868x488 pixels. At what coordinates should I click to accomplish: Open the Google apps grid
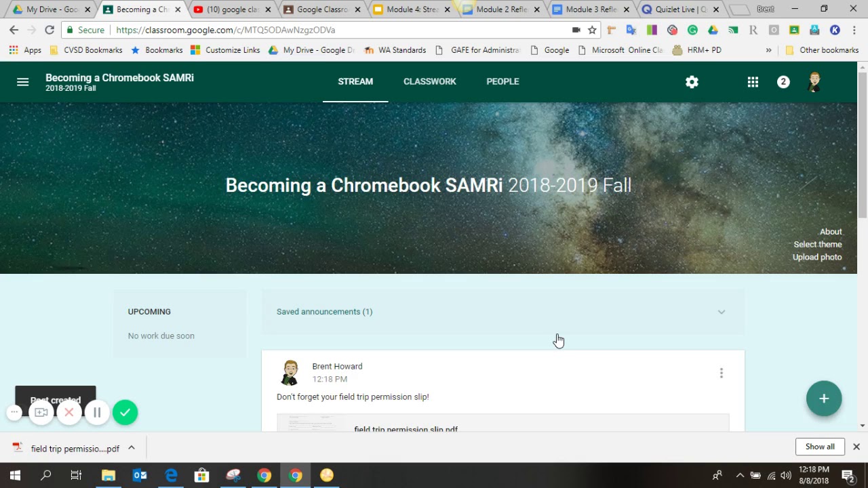[753, 82]
